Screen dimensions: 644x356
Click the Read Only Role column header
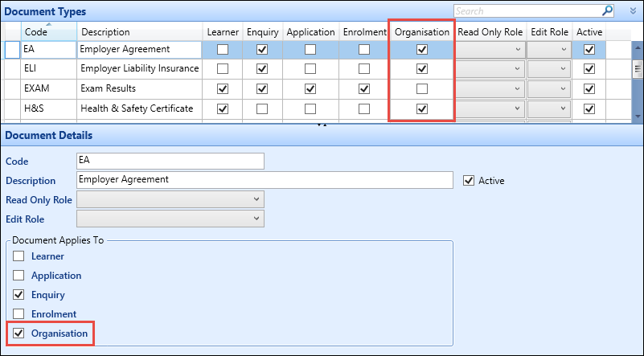(x=490, y=31)
